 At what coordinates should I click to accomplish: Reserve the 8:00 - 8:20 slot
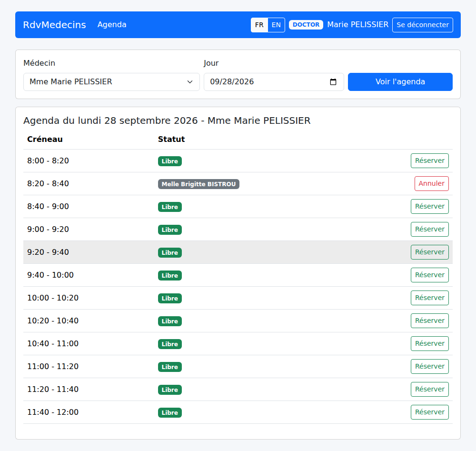pyautogui.click(x=429, y=160)
